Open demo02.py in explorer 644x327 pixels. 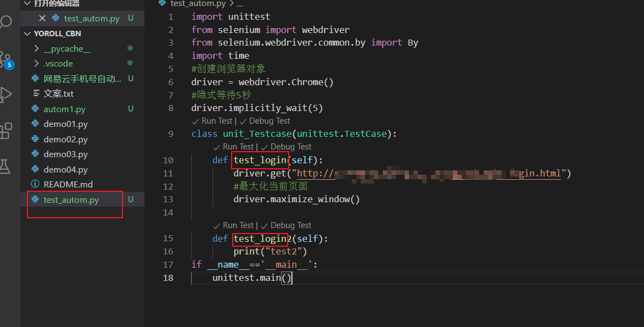65,139
